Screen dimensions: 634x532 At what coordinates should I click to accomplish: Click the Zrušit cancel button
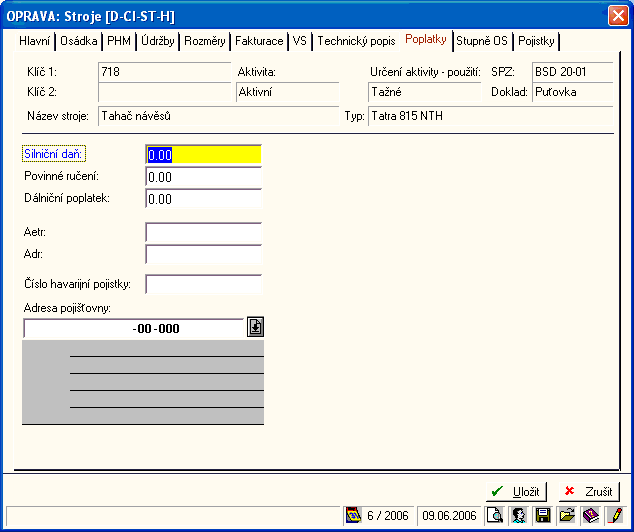pyautogui.click(x=589, y=492)
